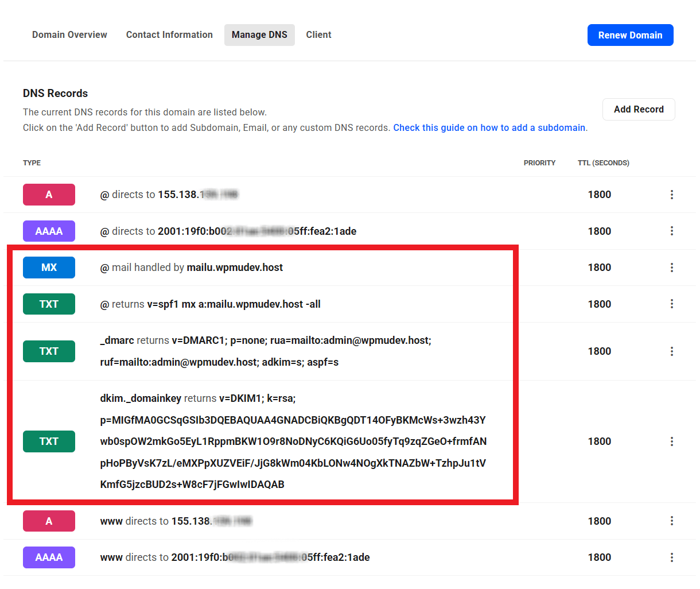
Task: Click the purple AAAA badge for www
Action: click(x=49, y=557)
